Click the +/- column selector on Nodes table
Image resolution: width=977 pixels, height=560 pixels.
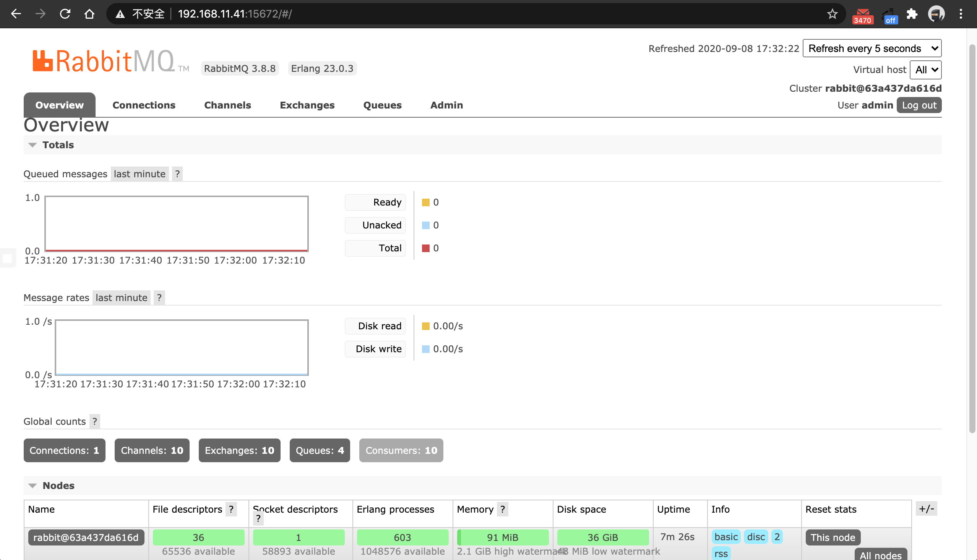click(x=927, y=508)
